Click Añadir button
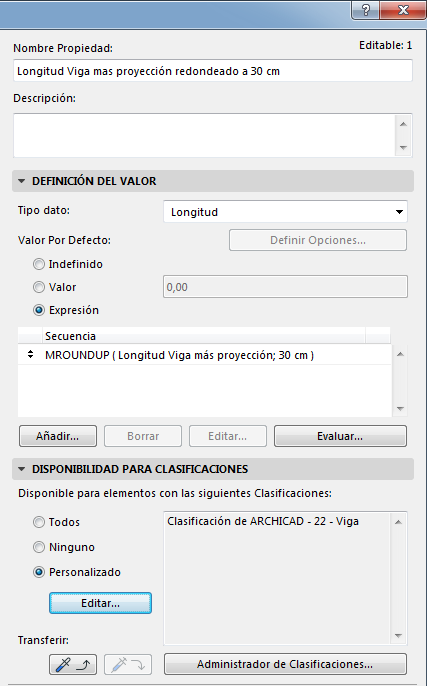 point(58,436)
